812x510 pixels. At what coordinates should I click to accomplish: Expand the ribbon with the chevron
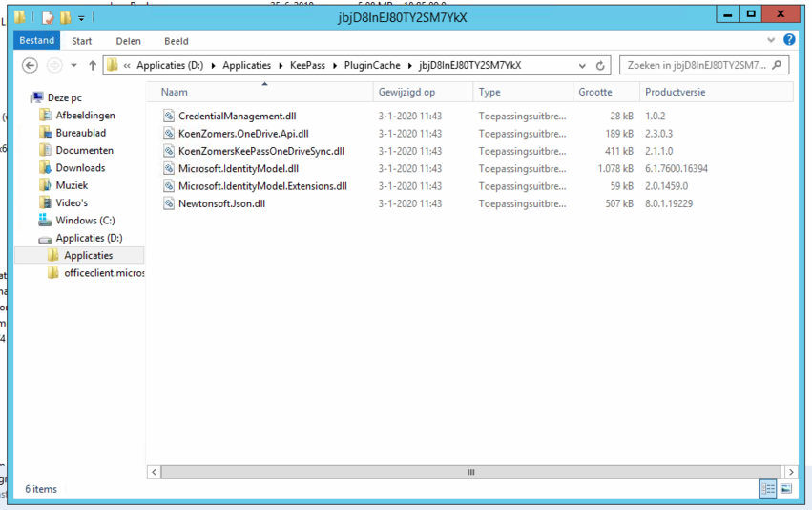771,40
